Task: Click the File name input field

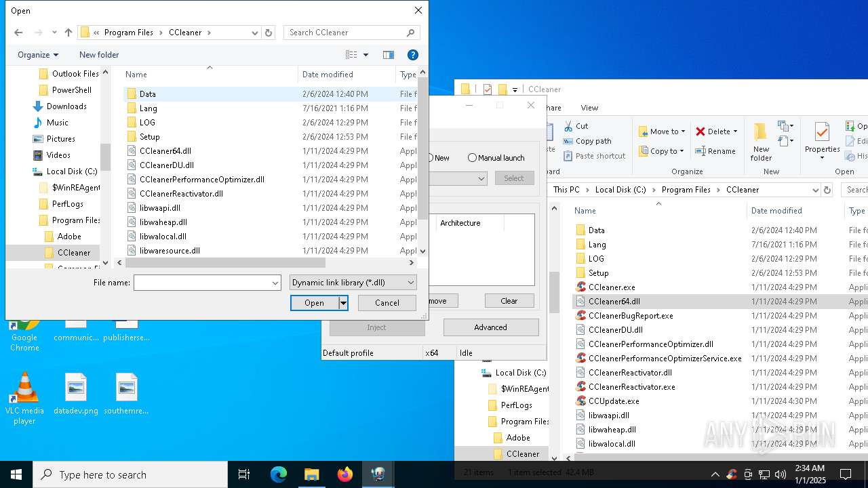Action: (201, 283)
